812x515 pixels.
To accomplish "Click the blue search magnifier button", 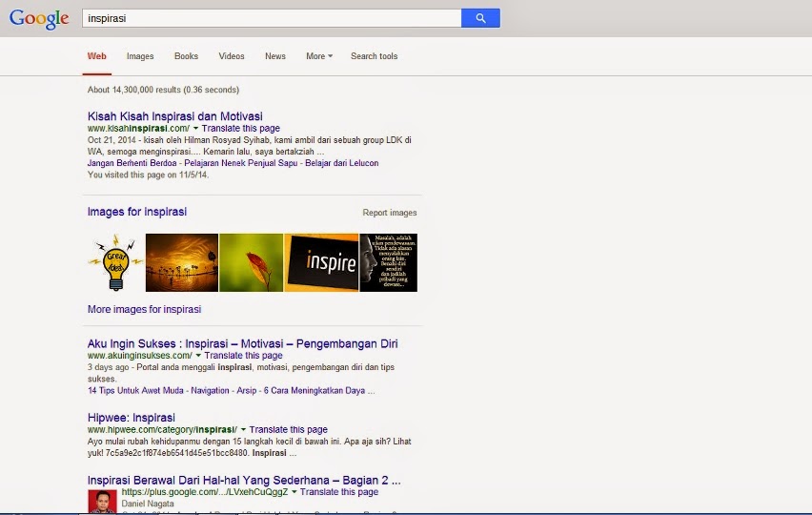I will point(480,18).
